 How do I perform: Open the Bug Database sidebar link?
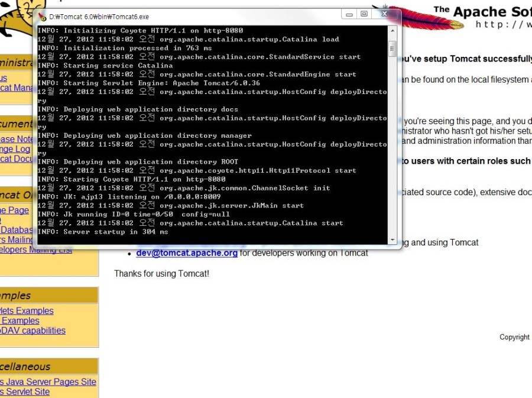[16, 229]
